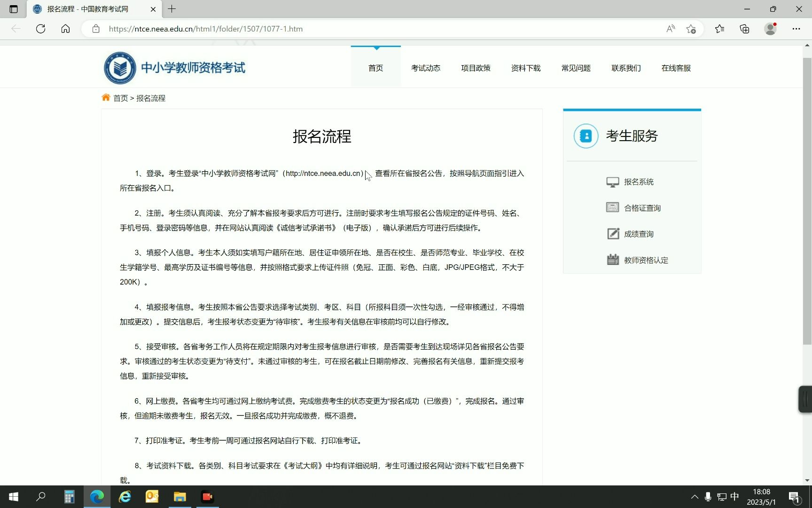Open 报名系统 via its monitor icon

(x=612, y=182)
